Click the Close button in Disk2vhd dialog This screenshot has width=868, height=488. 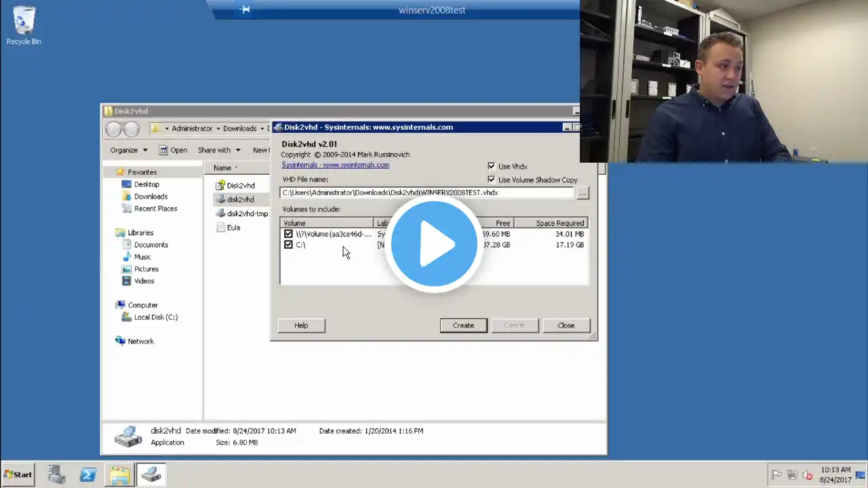(x=566, y=325)
